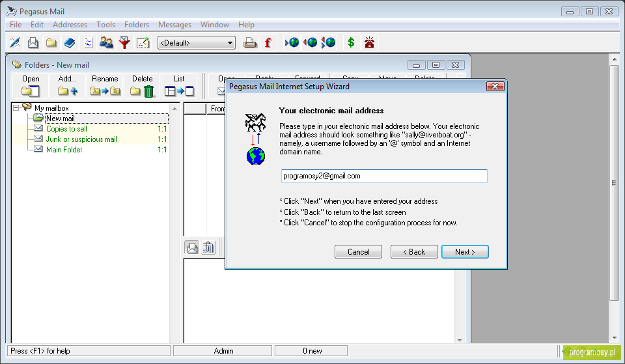Click Open folder button in Folders window
This screenshot has width=625, height=364.
31,86
